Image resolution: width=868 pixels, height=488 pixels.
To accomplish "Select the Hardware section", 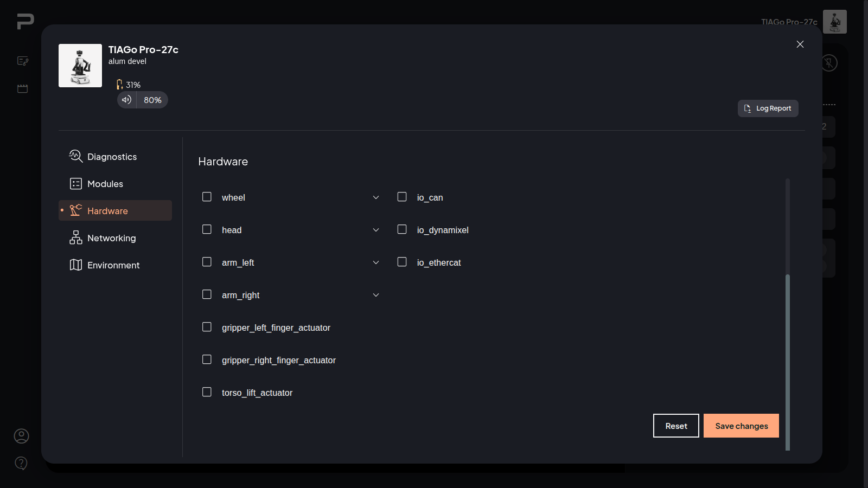I will point(115,210).
